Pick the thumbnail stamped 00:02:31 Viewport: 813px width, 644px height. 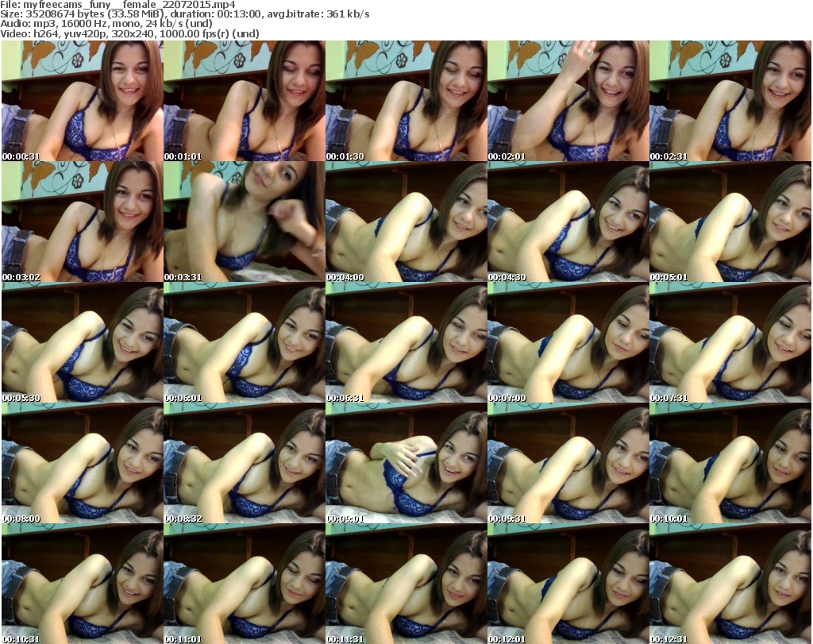pyautogui.click(x=730, y=101)
